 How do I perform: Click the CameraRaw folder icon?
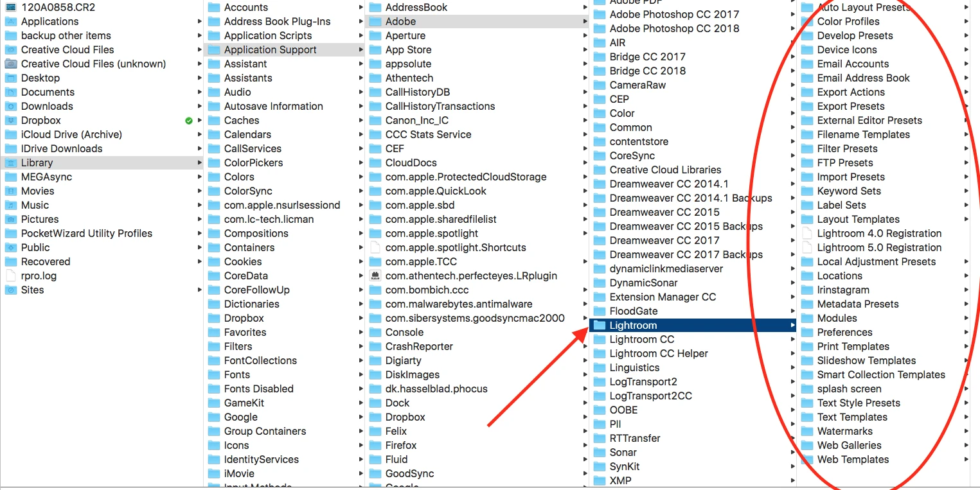pos(599,85)
